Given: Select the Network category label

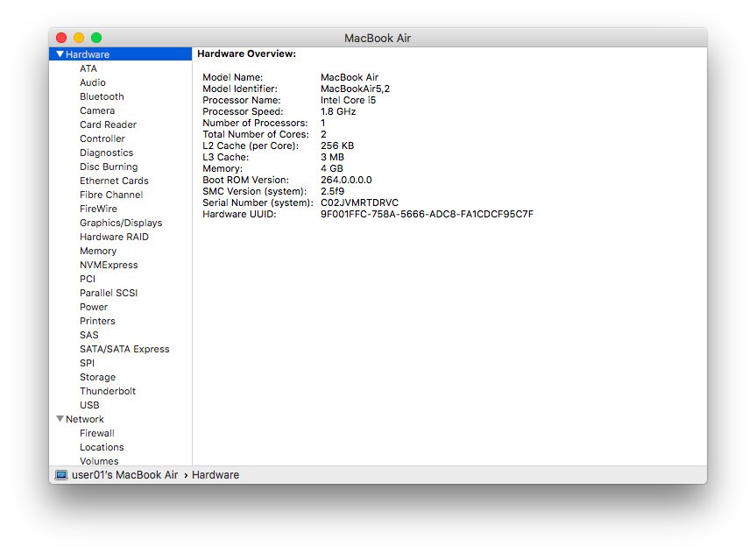Looking at the screenshot, I should tap(84, 419).
